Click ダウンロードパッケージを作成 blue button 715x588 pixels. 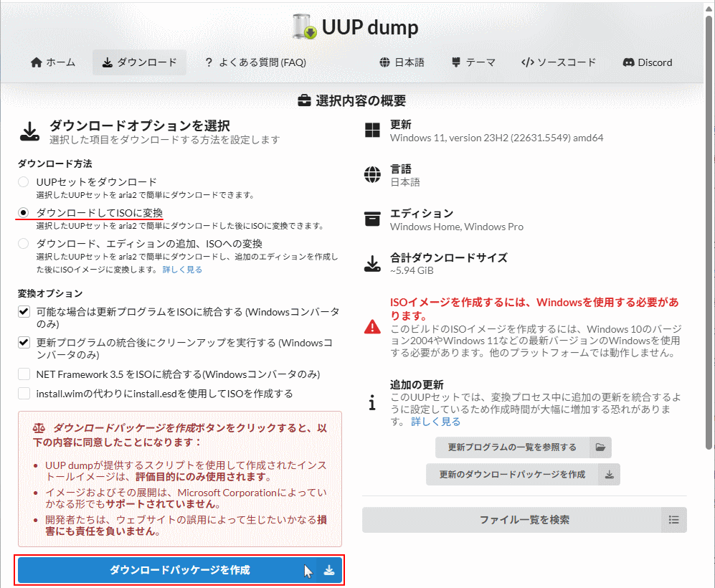pos(180,570)
